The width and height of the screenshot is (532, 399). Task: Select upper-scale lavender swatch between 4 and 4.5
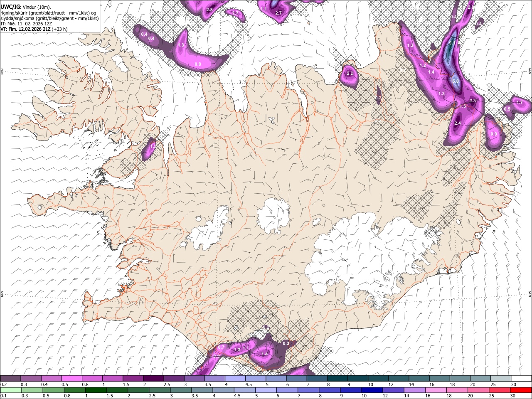pyautogui.click(x=235, y=378)
